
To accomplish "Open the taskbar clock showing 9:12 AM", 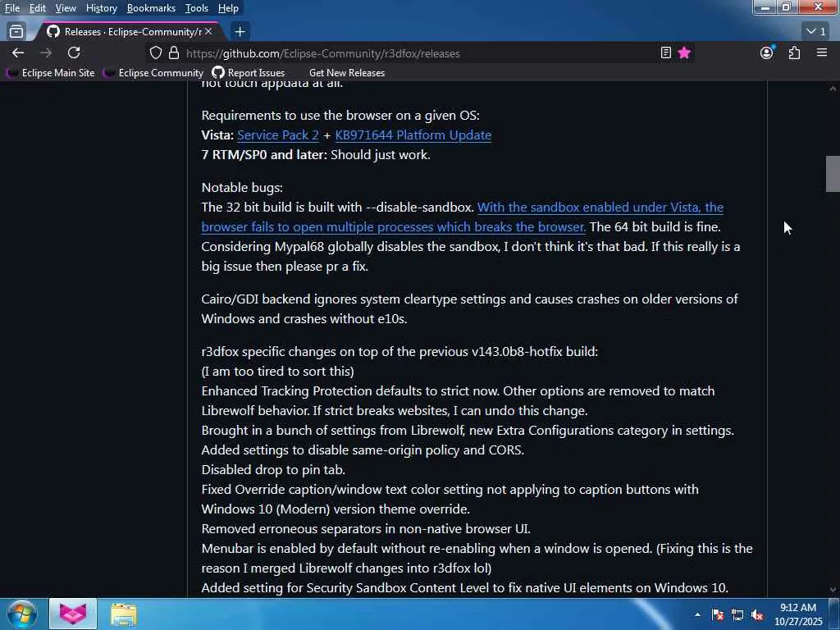I will click(x=798, y=614).
